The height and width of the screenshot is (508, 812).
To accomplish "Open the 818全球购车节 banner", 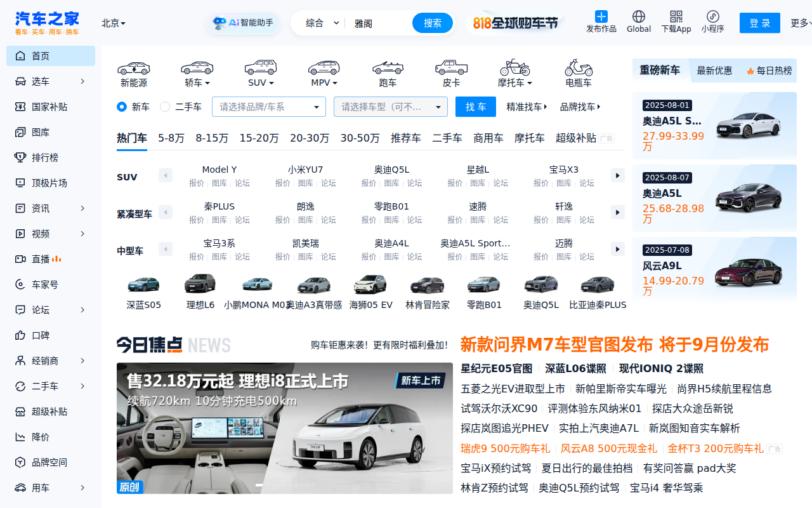I will [x=515, y=23].
